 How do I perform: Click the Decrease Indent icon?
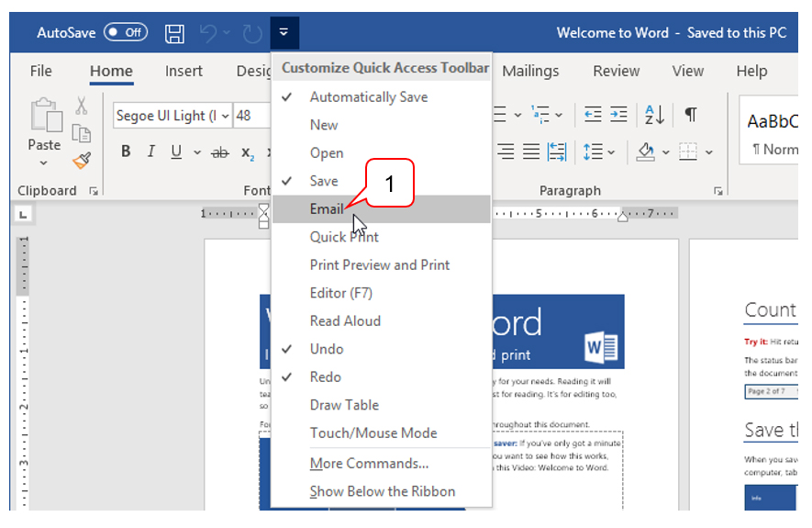[593, 114]
